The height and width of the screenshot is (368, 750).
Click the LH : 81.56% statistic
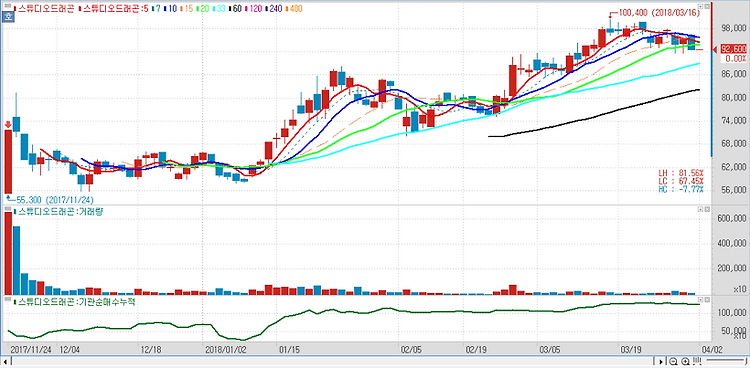(680, 172)
